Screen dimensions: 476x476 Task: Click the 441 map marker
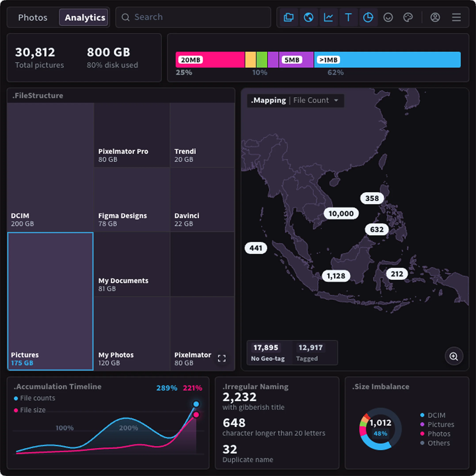tap(256, 248)
